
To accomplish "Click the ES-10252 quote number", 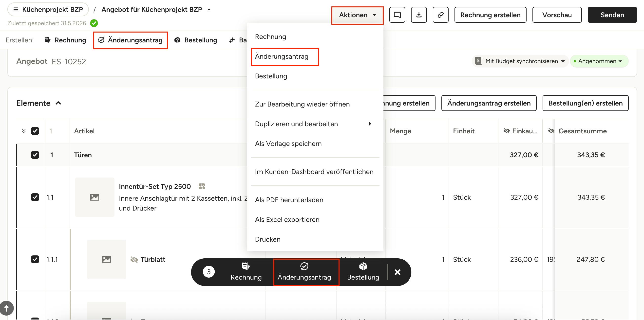I will tap(69, 61).
